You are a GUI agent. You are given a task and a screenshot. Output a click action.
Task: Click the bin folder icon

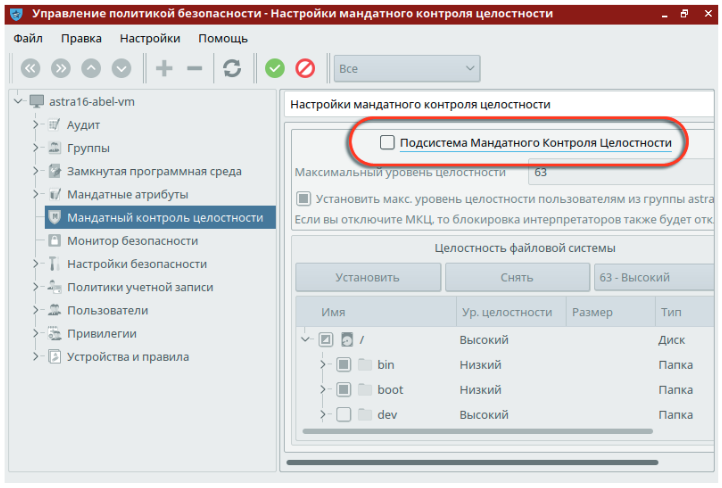click(365, 365)
